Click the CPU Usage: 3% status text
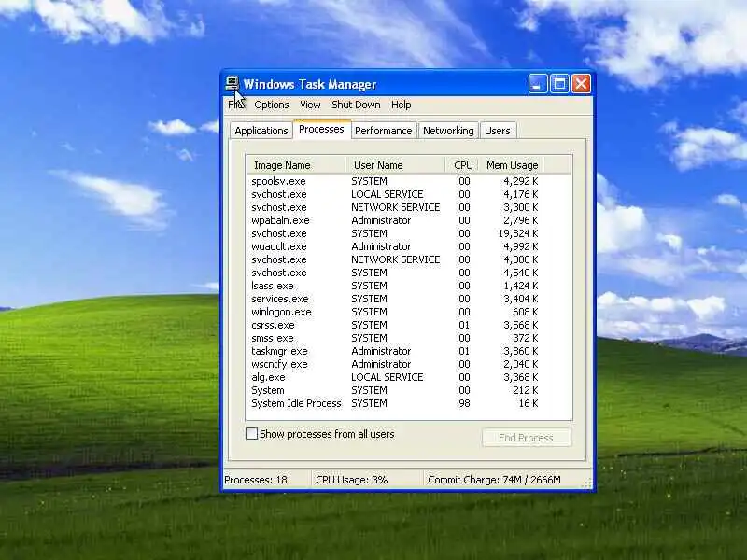The width and height of the screenshot is (747, 560). (352, 480)
